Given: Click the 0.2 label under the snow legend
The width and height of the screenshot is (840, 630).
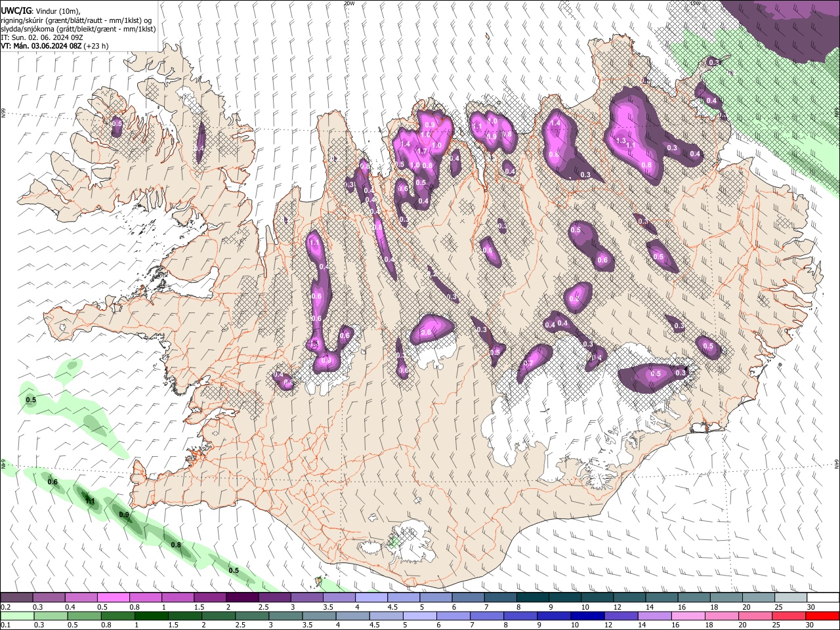Looking at the screenshot, I should 5,606.
